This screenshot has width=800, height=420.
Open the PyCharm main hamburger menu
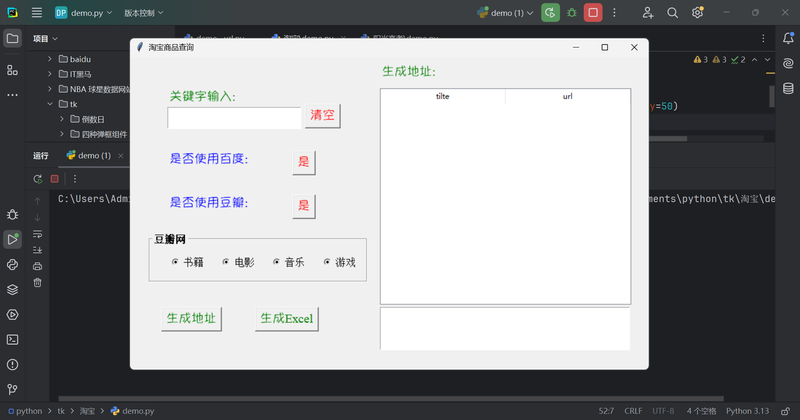click(37, 13)
